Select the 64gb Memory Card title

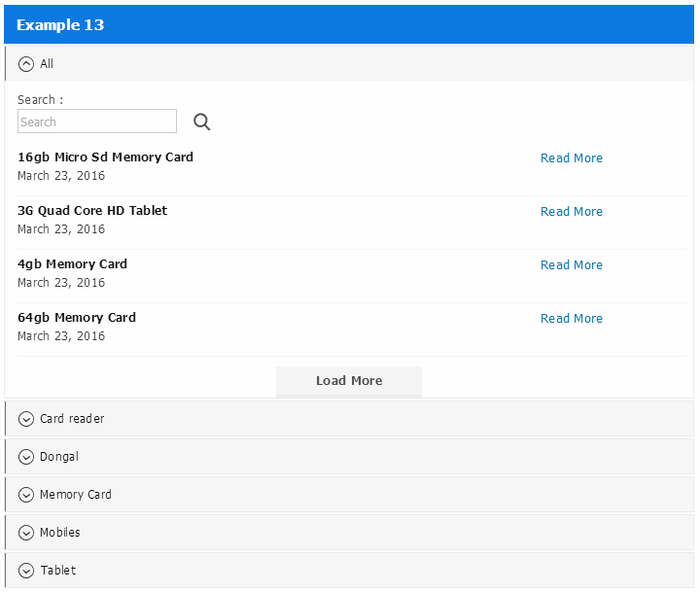pos(77,318)
